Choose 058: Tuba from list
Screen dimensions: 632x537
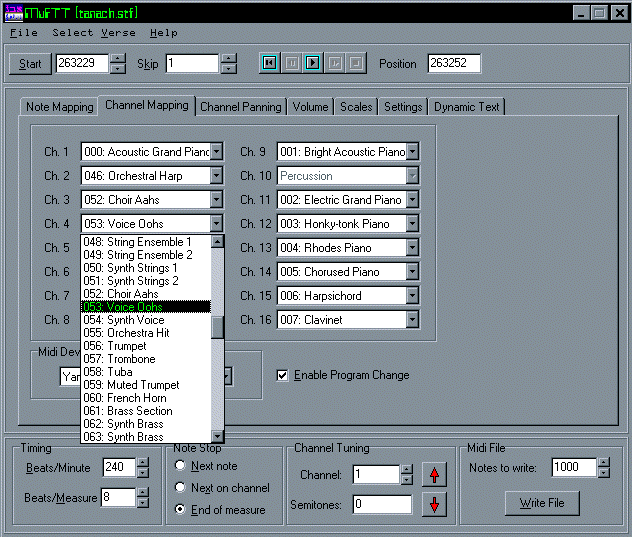[x=146, y=372]
